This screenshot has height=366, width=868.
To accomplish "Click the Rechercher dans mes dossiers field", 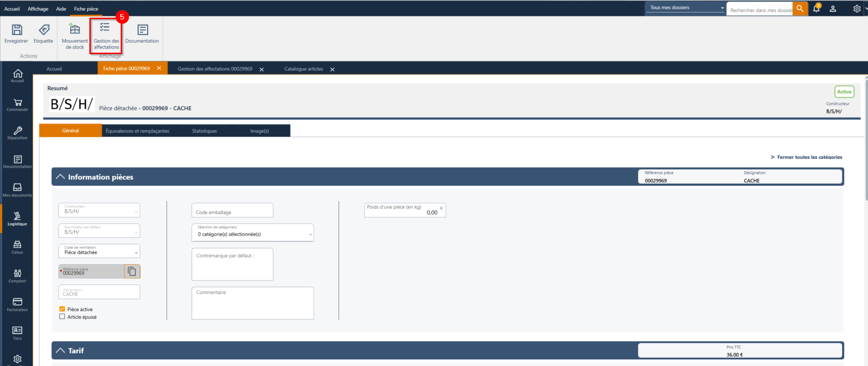I will click(x=760, y=10).
